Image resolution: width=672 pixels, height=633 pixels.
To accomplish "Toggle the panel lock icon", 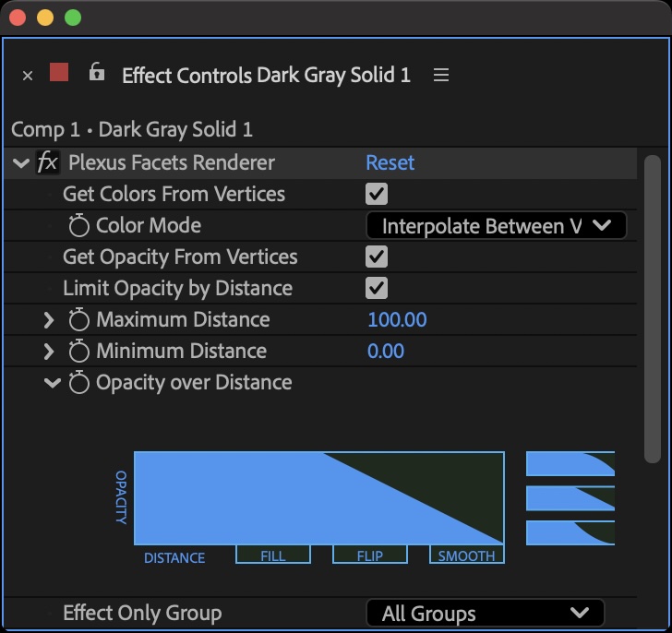I will coord(96,72).
